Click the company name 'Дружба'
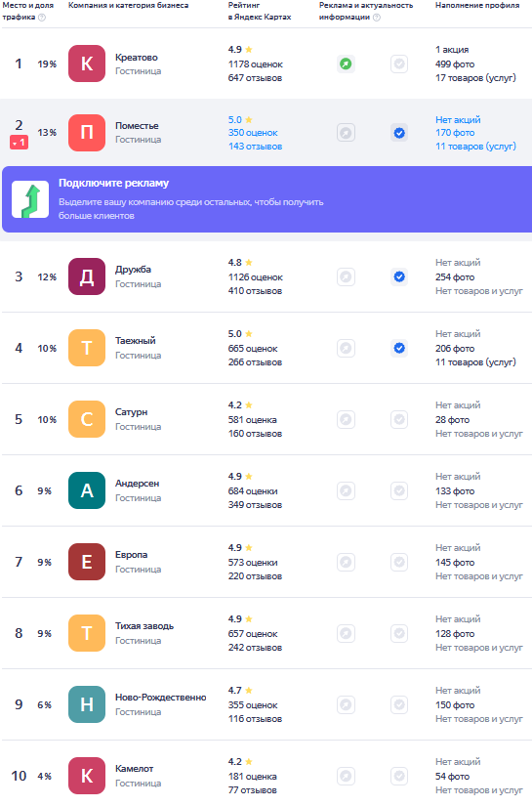Image resolution: width=532 pixels, height=806 pixels. click(x=133, y=270)
